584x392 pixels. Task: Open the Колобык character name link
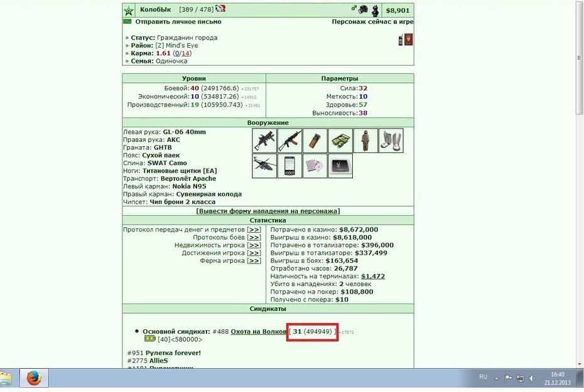point(155,9)
